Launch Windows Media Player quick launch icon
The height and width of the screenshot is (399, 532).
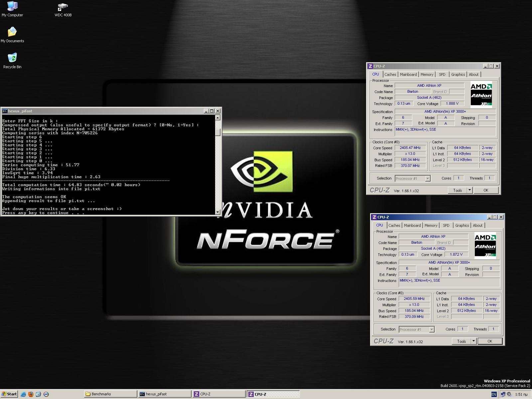tap(46, 394)
